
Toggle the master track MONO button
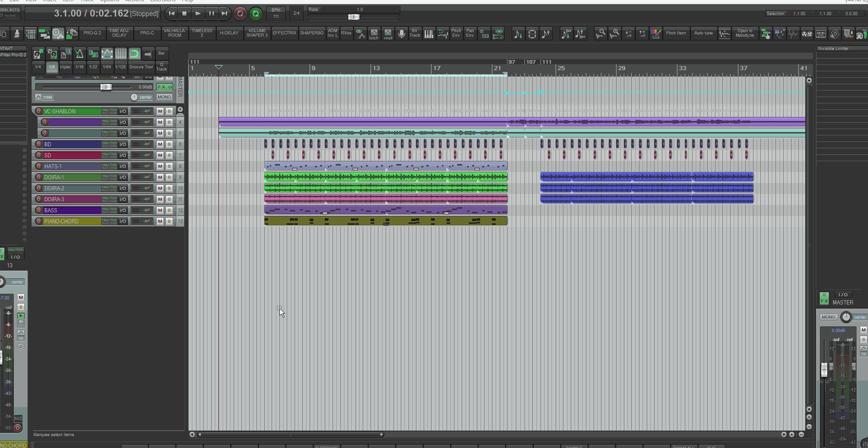click(164, 97)
